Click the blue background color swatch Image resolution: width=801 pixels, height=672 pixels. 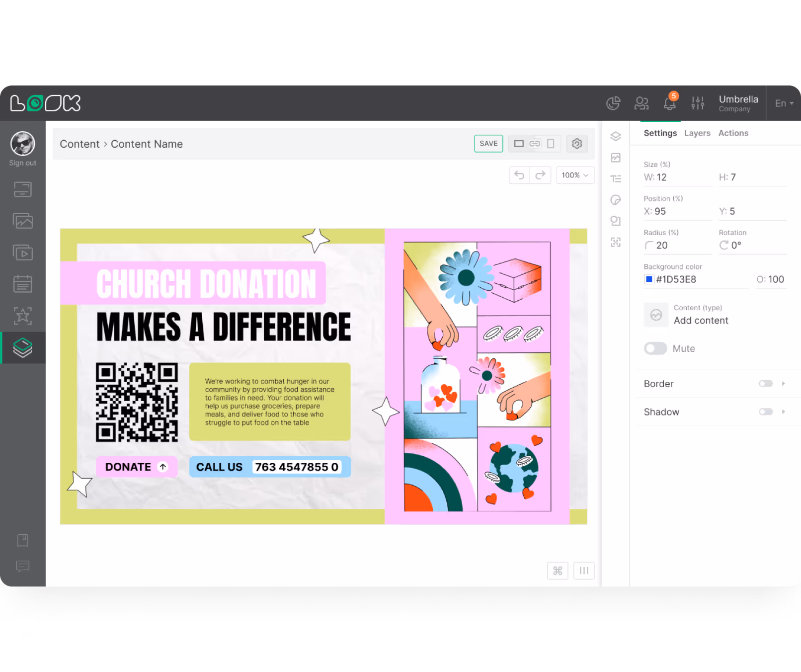pos(649,279)
